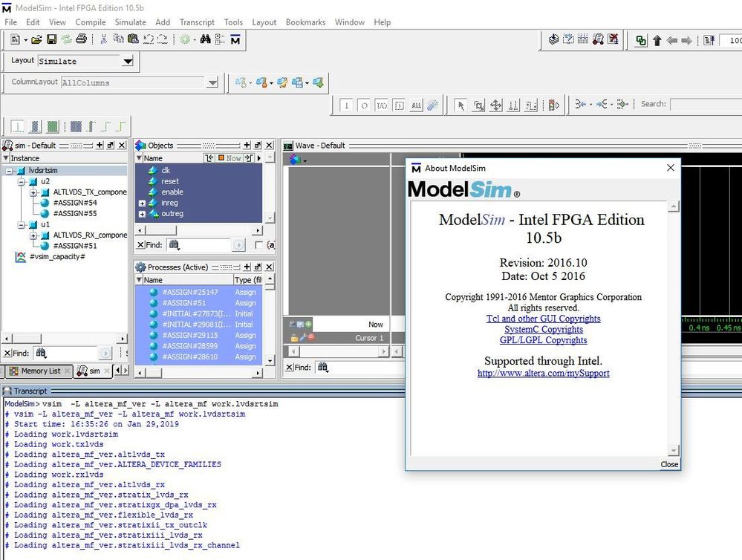Collapse the u2 instance tree node
Image resolution: width=742 pixels, height=560 pixels.
pos(21,181)
